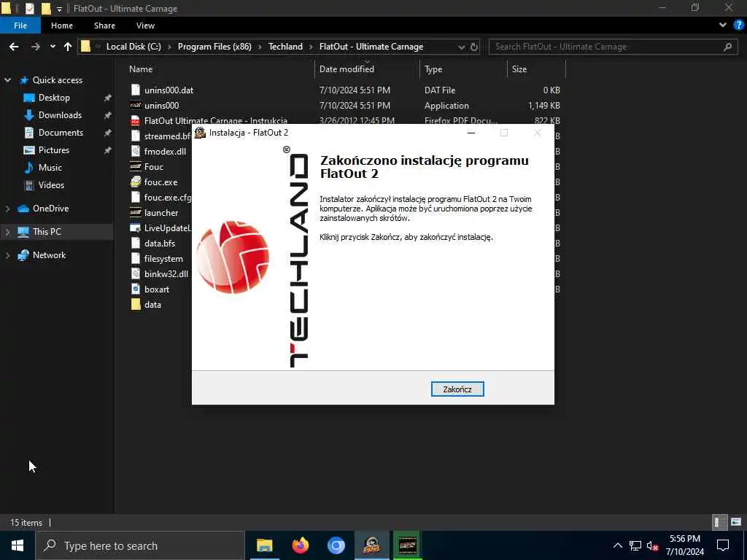Expand the ribbon chevron
Viewport: 747px width, 560px height.
point(723,26)
